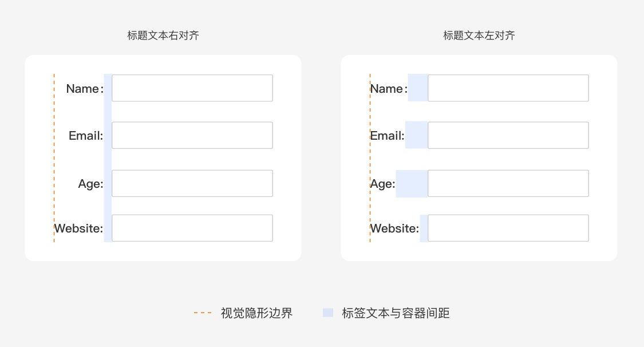Image resolution: width=644 pixels, height=347 pixels.
Task: Click the blue spacing block beside the Age label
Action: tap(411, 183)
